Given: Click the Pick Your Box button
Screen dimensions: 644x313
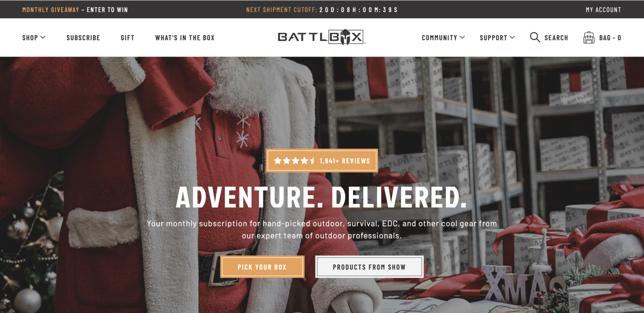Looking at the screenshot, I should click(x=262, y=267).
